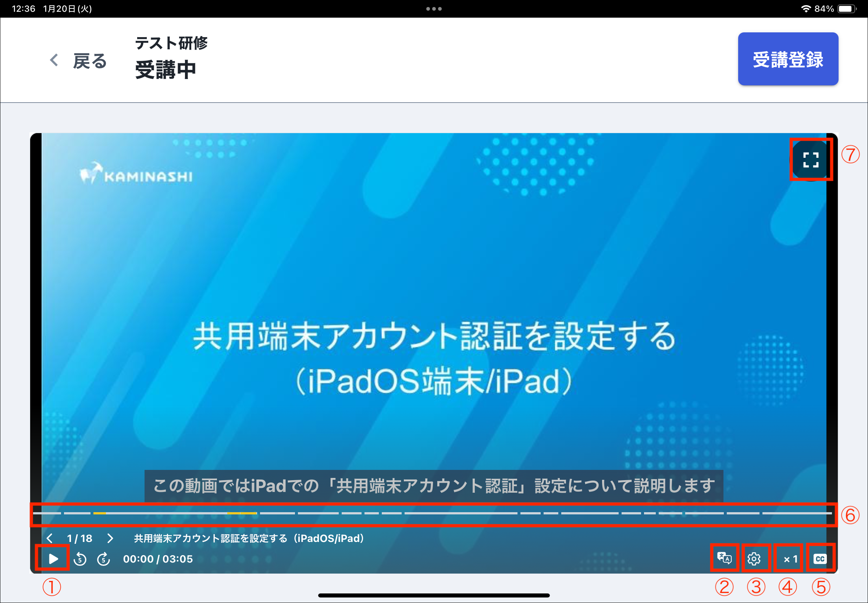This screenshot has width=868, height=603.
Task: Jump to first yellow timeline segment
Action: coord(99,513)
